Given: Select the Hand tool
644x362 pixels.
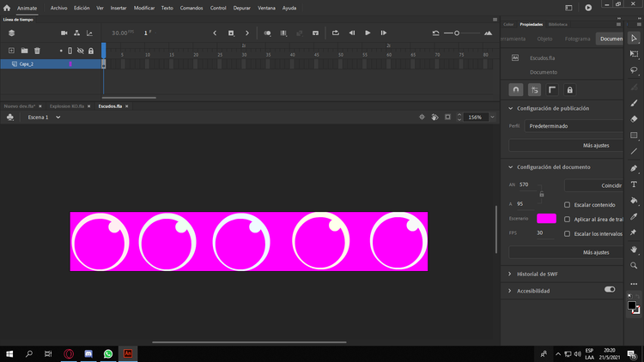Looking at the screenshot, I should [x=634, y=249].
